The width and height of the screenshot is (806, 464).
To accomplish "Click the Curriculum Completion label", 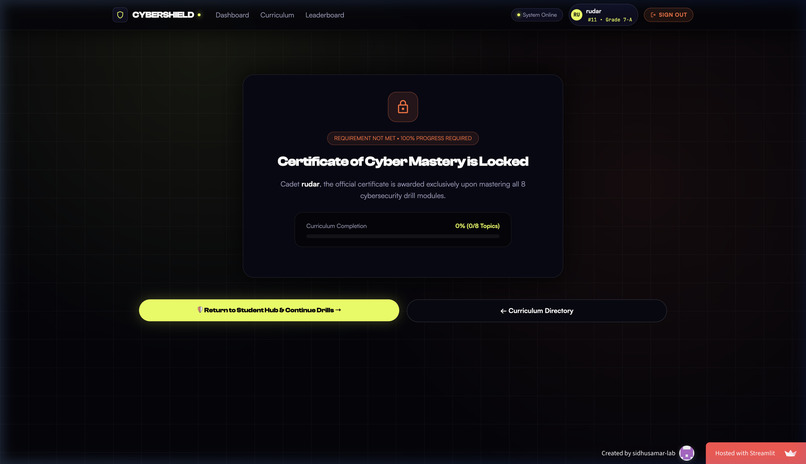I will [x=336, y=226].
